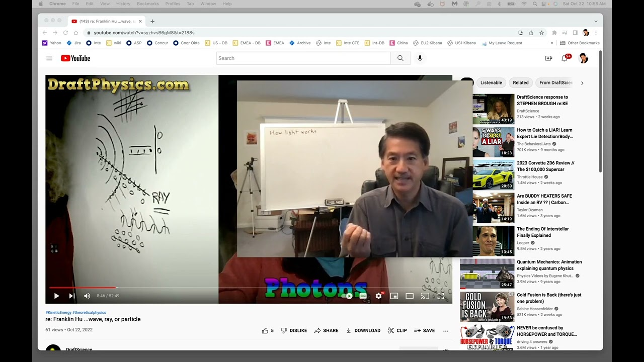
Task: Seek on the video progress bar
Action: coord(249,288)
